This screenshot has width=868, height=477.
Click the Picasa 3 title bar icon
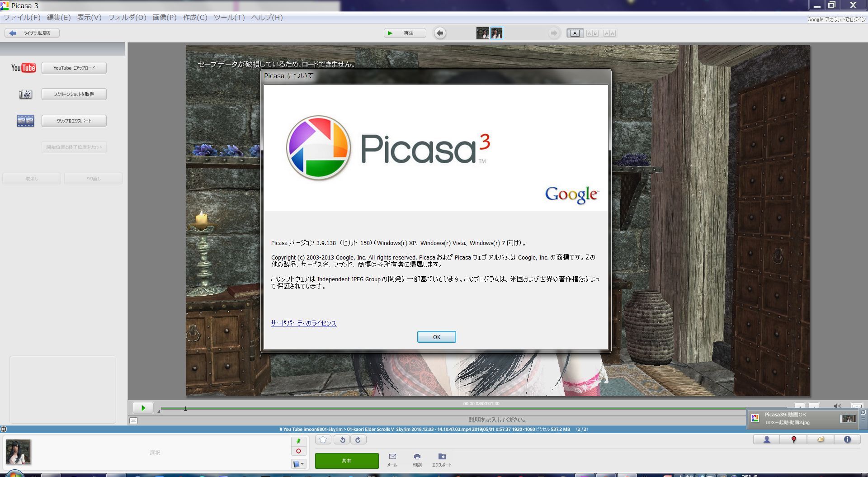(5, 5)
